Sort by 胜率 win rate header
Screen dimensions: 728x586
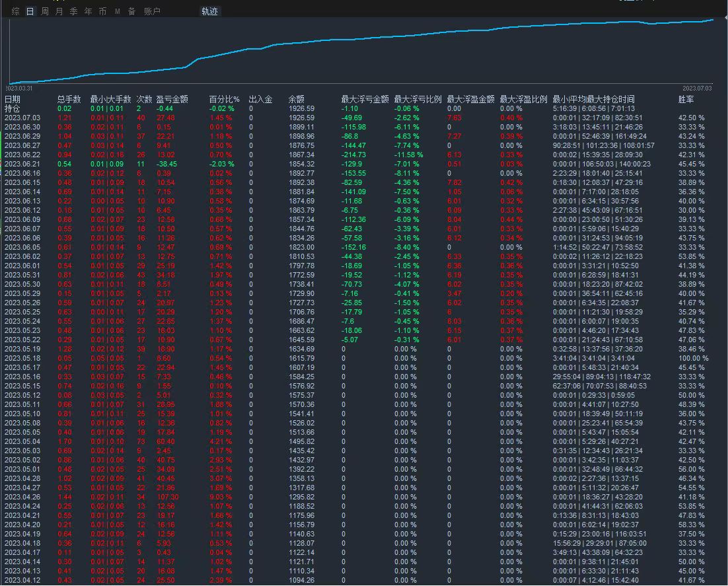(686, 99)
